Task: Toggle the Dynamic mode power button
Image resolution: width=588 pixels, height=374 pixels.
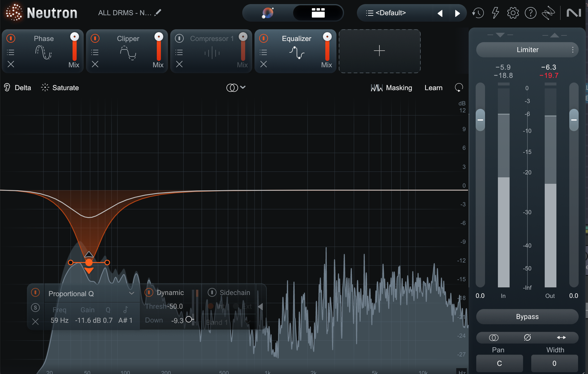Action: pos(149,292)
